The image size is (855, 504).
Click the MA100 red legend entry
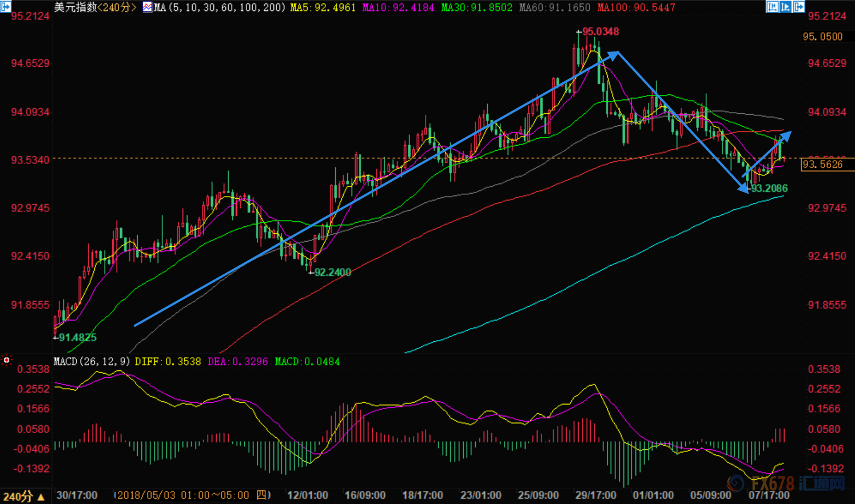(x=636, y=7)
